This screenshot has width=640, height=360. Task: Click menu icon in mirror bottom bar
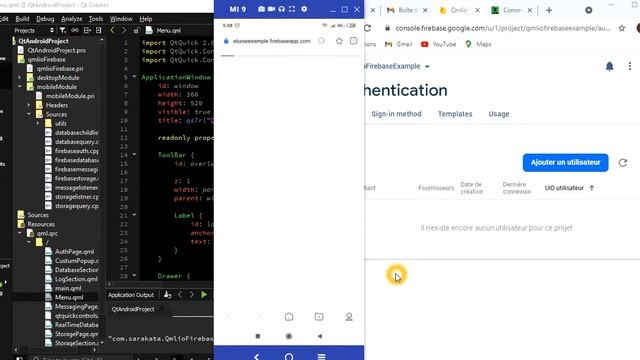322,356
